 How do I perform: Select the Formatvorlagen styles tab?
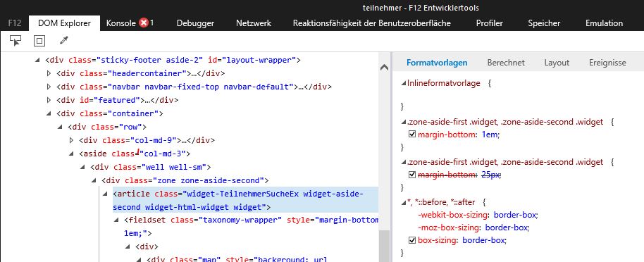click(437, 63)
